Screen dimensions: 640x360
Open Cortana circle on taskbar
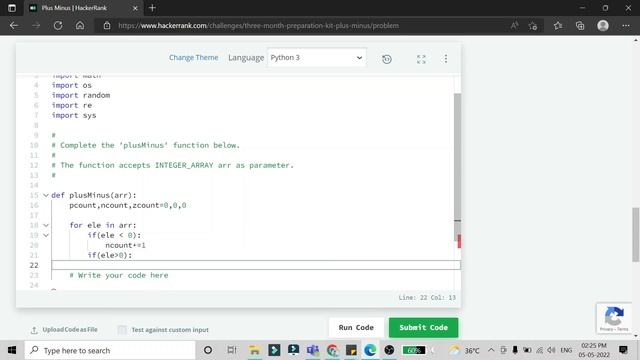pos(208,350)
